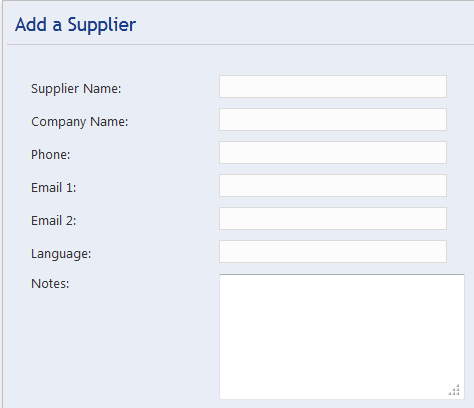The height and width of the screenshot is (408, 474).
Task: Focus the Supplier Name text field
Action: point(333,86)
